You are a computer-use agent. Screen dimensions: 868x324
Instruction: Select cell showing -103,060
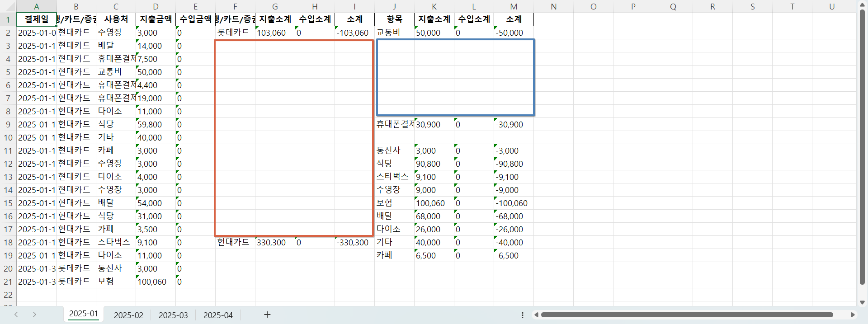coord(354,33)
